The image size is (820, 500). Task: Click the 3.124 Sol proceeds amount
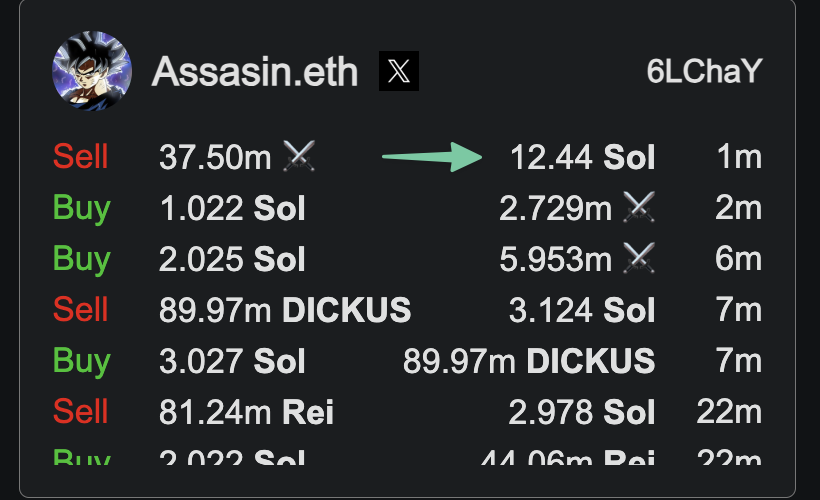click(582, 310)
